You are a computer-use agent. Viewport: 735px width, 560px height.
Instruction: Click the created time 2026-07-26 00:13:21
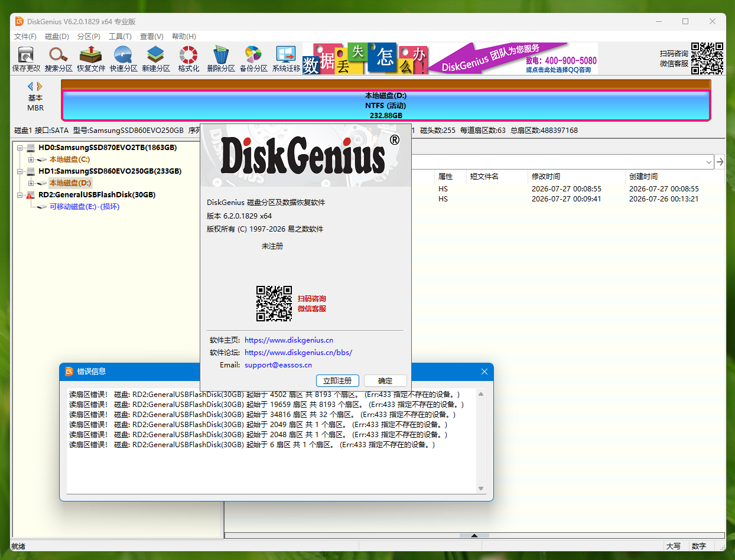pos(664,199)
